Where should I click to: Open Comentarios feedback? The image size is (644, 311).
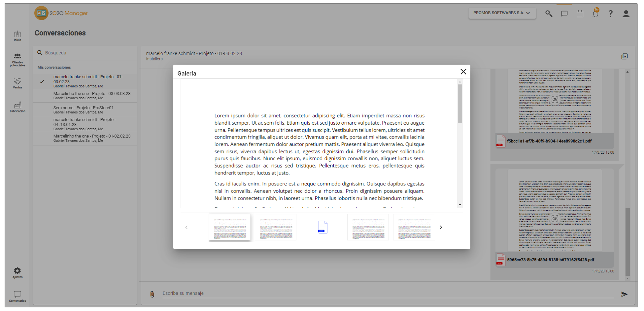pyautogui.click(x=17, y=296)
